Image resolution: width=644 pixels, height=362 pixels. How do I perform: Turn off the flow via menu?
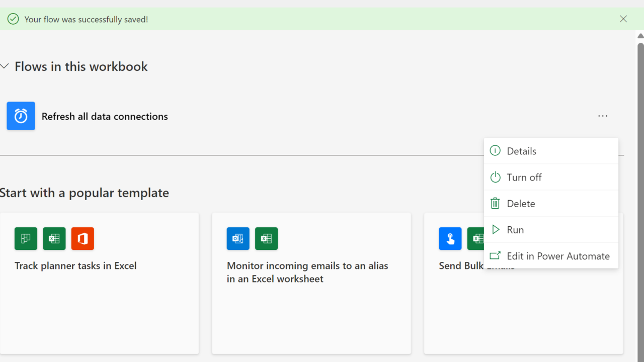tap(524, 177)
